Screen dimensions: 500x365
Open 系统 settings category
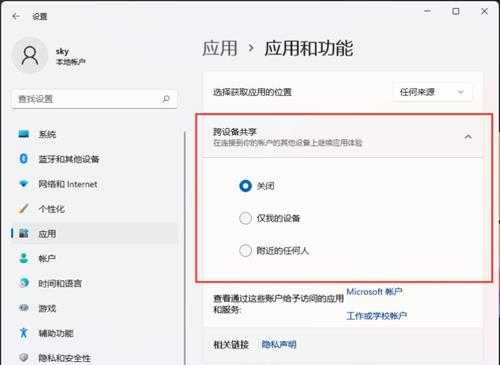point(94,134)
